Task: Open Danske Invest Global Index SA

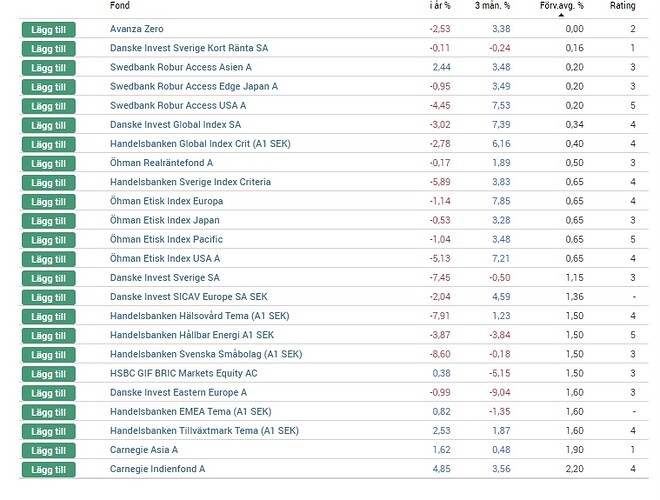Action: (175, 125)
